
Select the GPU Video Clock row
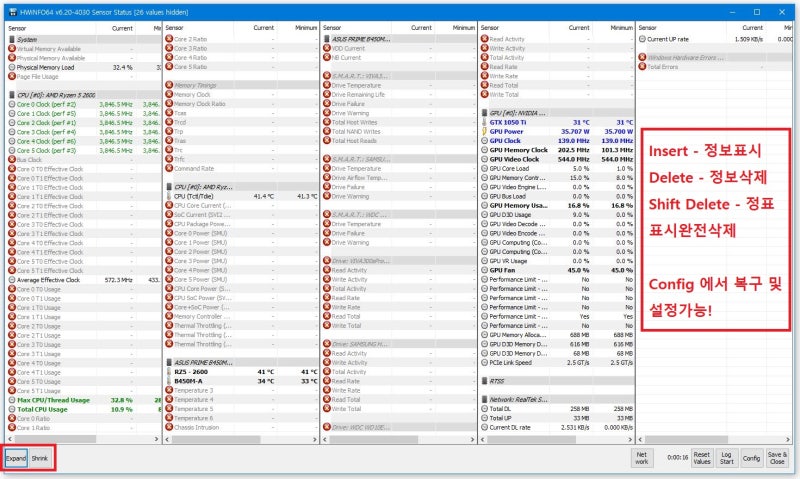click(557, 159)
